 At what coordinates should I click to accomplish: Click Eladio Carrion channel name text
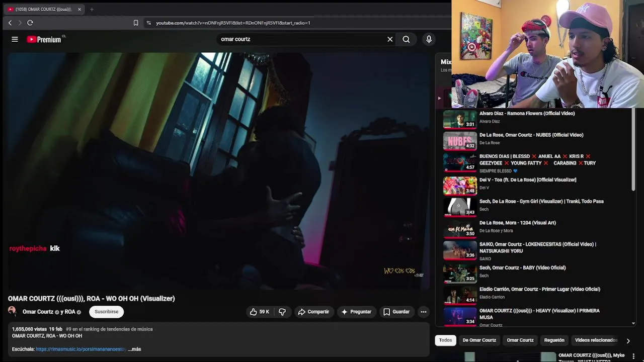(492, 297)
